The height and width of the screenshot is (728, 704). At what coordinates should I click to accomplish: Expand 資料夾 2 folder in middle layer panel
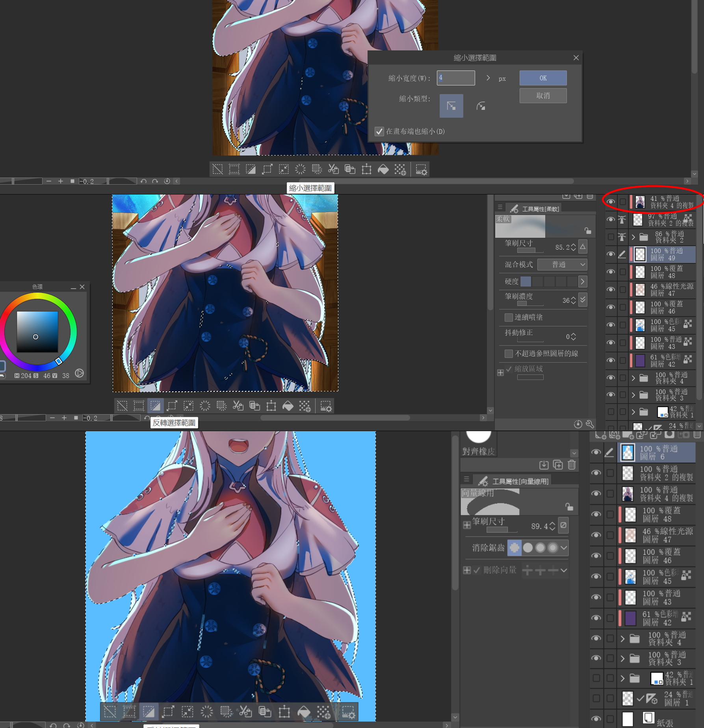click(x=633, y=237)
